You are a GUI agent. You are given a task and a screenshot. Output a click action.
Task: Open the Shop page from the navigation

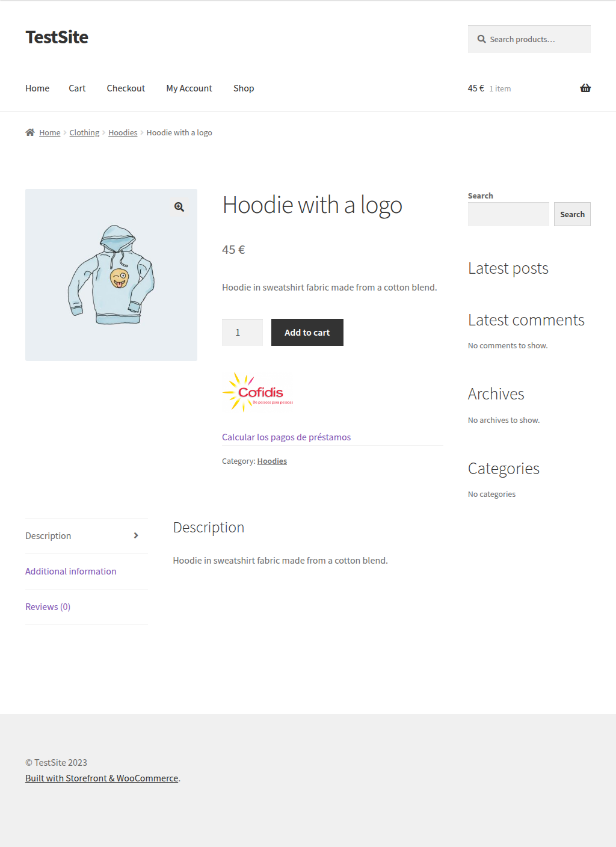coord(244,88)
